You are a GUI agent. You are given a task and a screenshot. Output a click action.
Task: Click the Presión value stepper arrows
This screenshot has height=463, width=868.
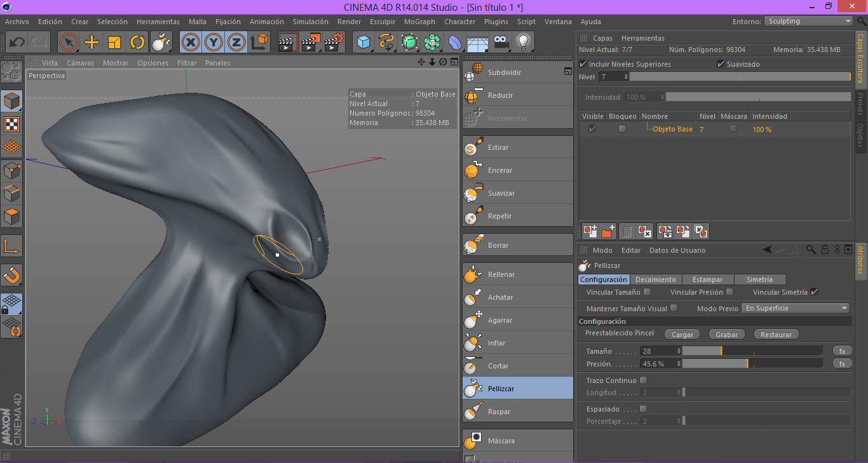(x=679, y=364)
